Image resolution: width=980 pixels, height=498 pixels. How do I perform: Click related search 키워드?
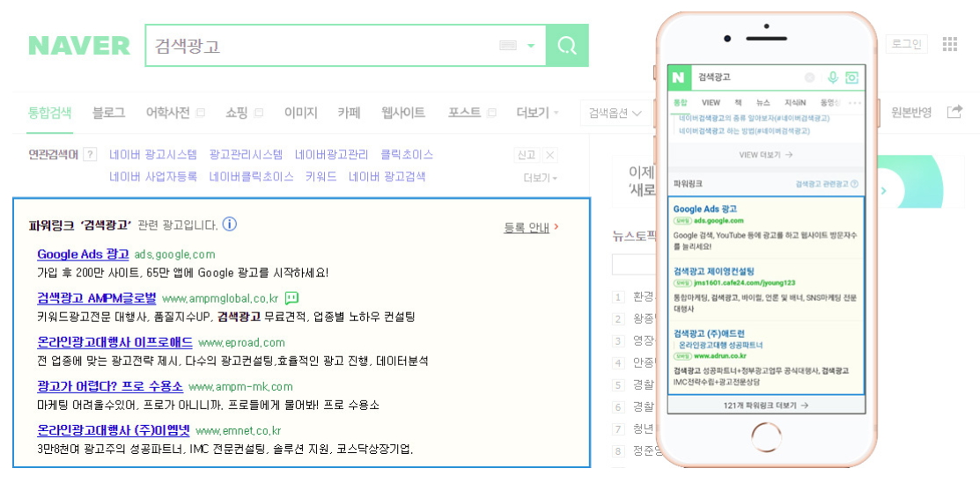coord(321,177)
